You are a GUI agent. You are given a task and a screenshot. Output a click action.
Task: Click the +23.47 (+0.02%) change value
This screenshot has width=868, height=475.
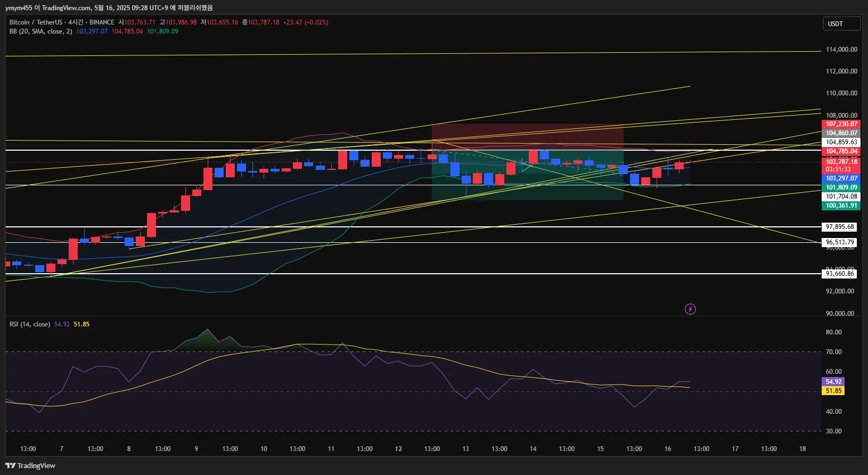(306, 22)
